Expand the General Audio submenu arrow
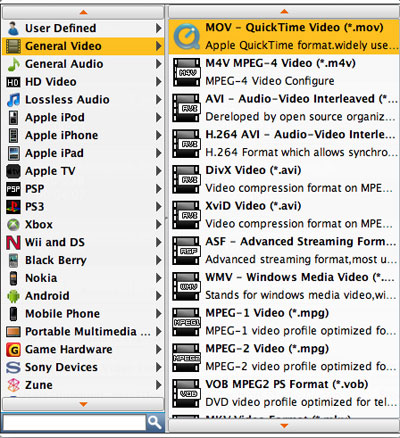Viewport: 400px width, 438px height. [x=159, y=64]
